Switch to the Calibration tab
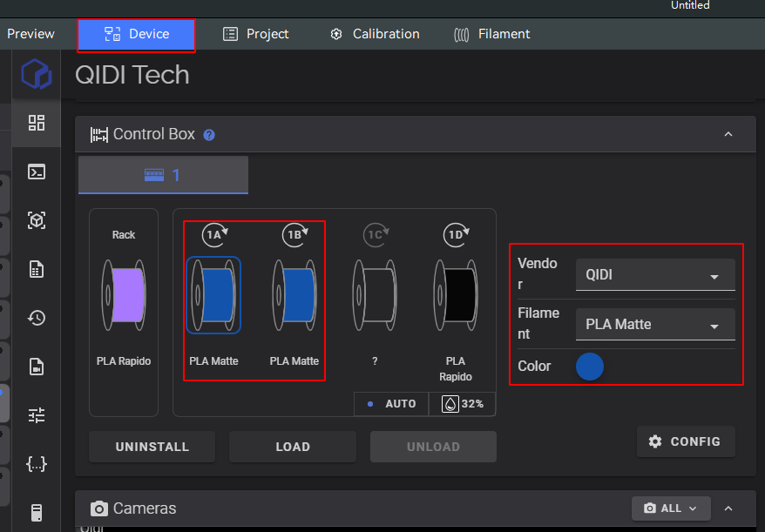The image size is (765, 532). tap(375, 34)
